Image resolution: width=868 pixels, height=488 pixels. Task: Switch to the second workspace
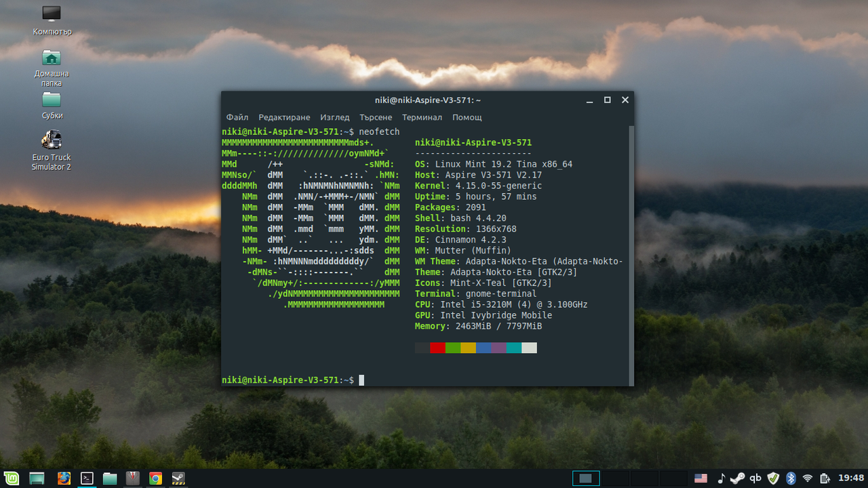pos(615,479)
